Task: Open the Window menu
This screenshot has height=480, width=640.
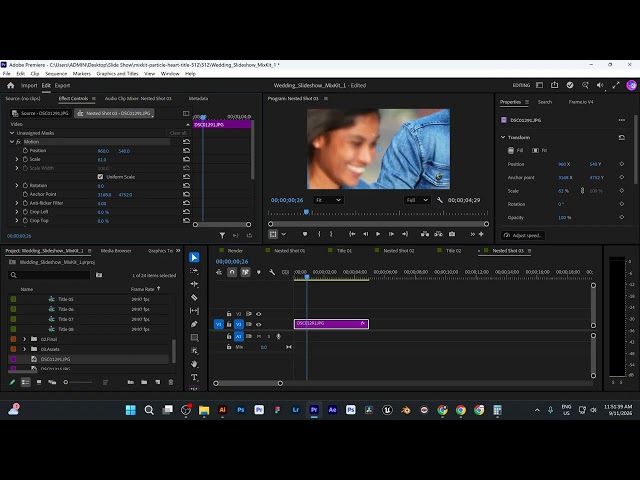Action: point(170,73)
